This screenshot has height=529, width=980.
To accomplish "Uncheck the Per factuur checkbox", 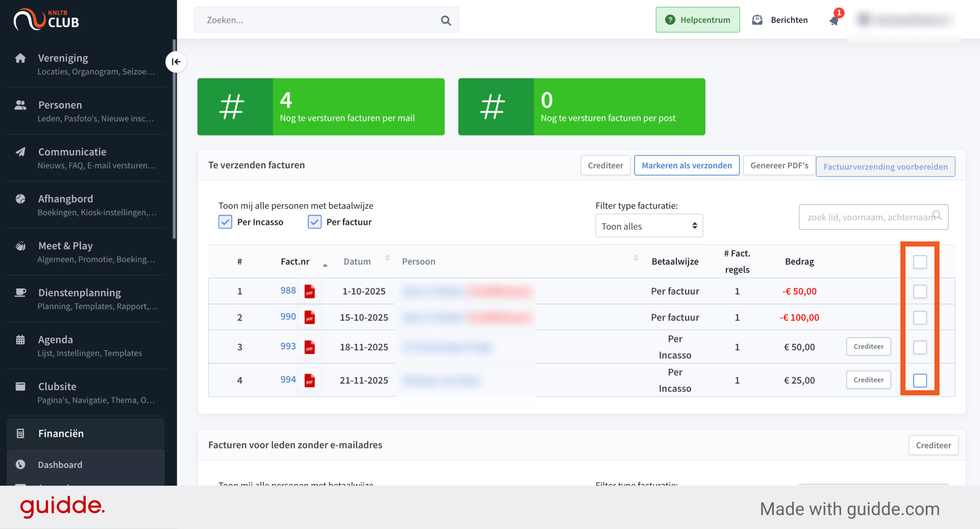I will tap(314, 222).
